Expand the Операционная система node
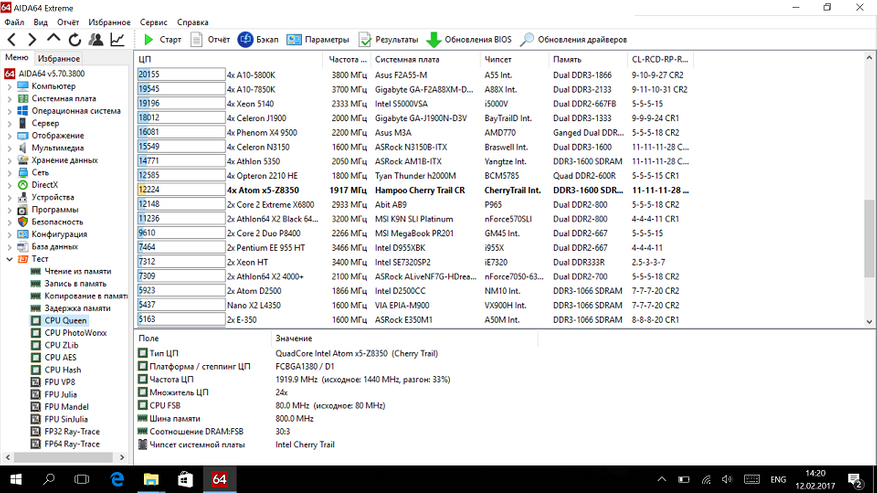The height and width of the screenshot is (493, 877). (9, 111)
